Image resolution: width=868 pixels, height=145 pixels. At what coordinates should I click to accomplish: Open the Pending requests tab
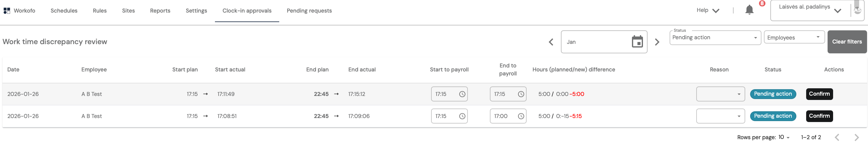[x=309, y=11]
